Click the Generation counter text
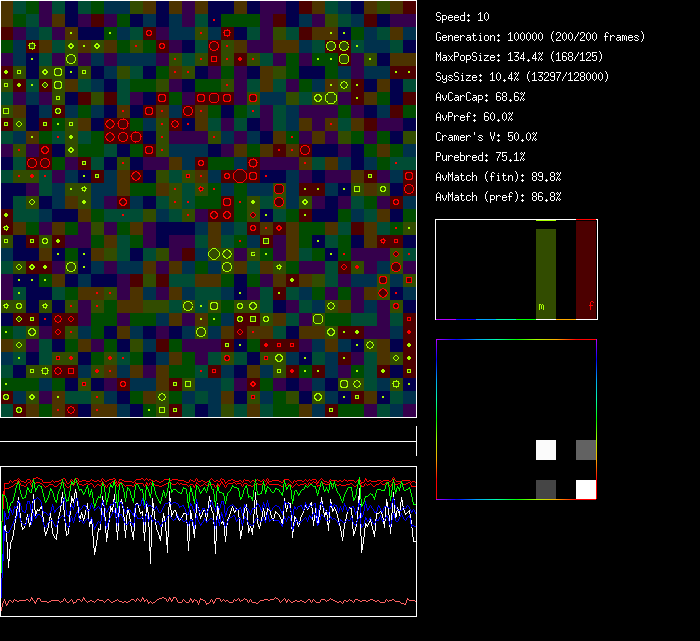Viewport: 700px width, 641px height. (540, 37)
